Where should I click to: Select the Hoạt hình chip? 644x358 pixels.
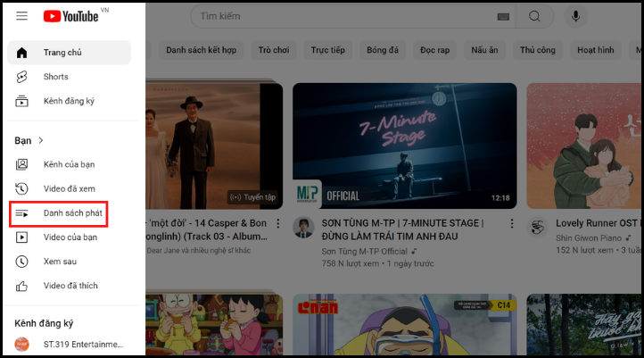tap(596, 50)
